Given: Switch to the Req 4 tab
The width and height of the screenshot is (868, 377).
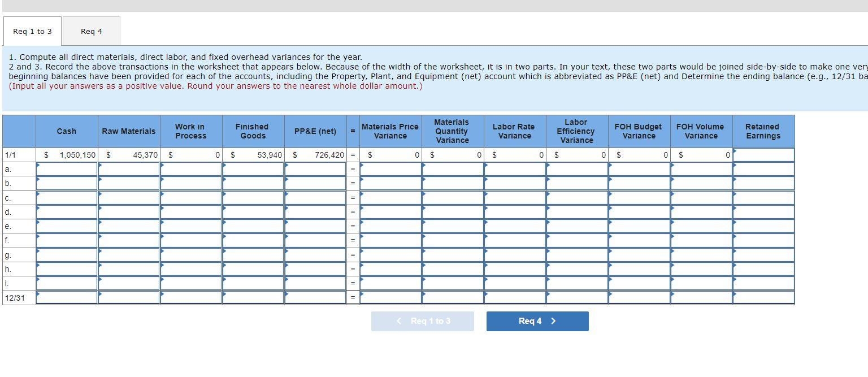Looking at the screenshot, I should (x=92, y=31).
